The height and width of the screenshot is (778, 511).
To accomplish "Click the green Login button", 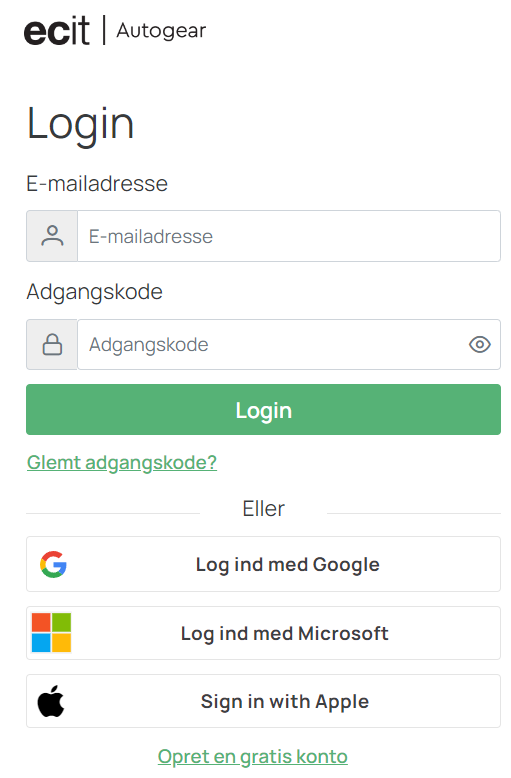I will 263,409.
